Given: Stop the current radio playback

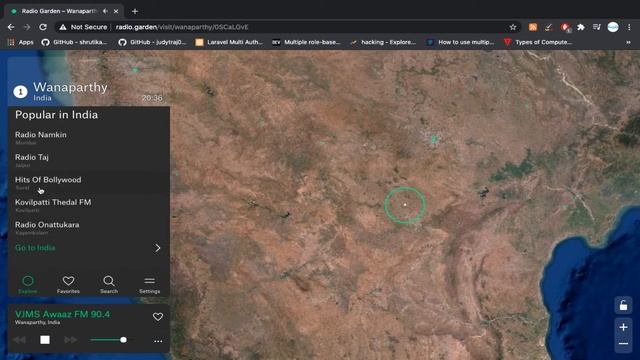Looking at the screenshot, I should [45, 340].
